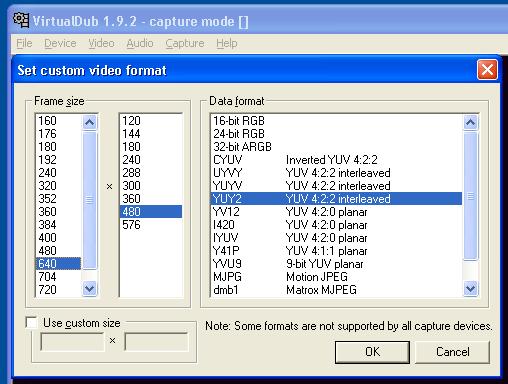Select width 720
This screenshot has width=508, height=384.
[x=58, y=290]
